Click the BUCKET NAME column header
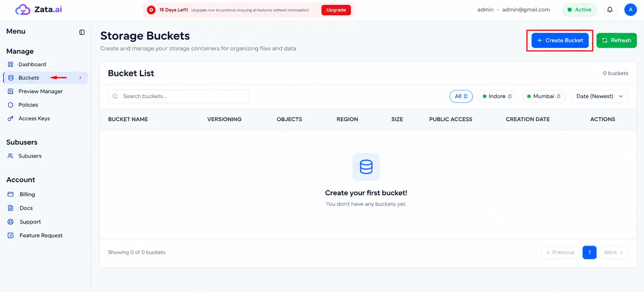644x292 pixels. pos(128,119)
